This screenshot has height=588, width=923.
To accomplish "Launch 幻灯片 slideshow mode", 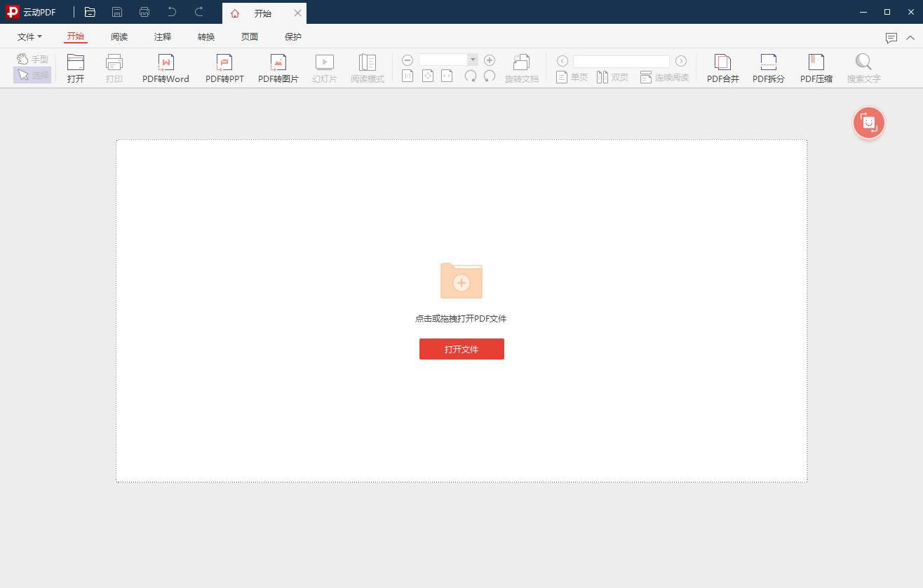I will click(324, 68).
